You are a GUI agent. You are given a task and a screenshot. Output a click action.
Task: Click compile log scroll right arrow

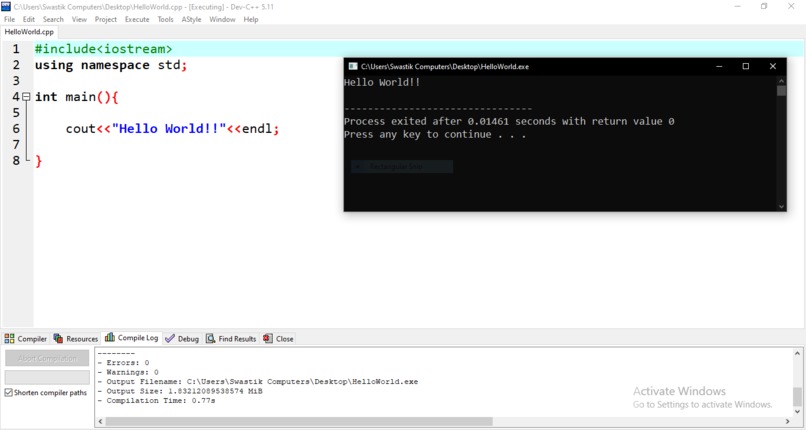[787, 421]
